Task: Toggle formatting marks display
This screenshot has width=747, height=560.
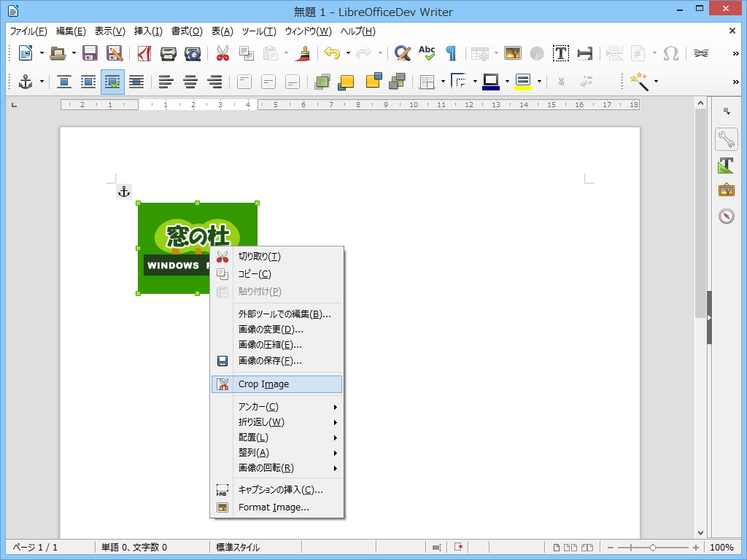Action: [x=450, y=53]
